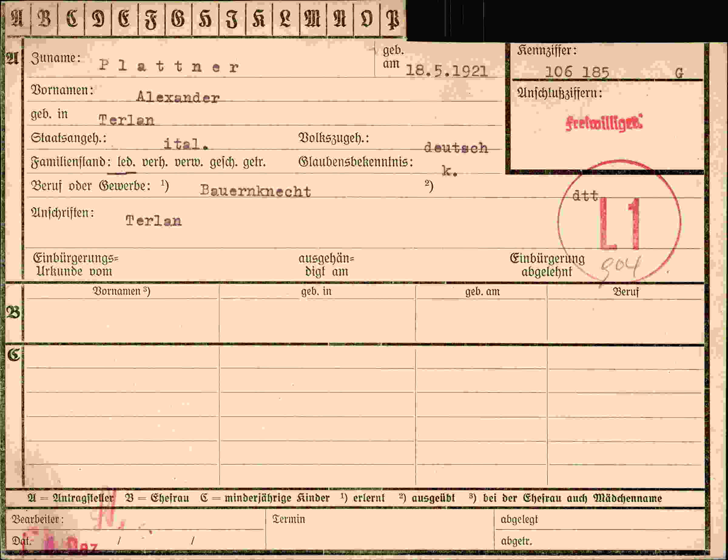
Task: Click "Terlan" on the Anschriften line
Action: tap(154, 220)
